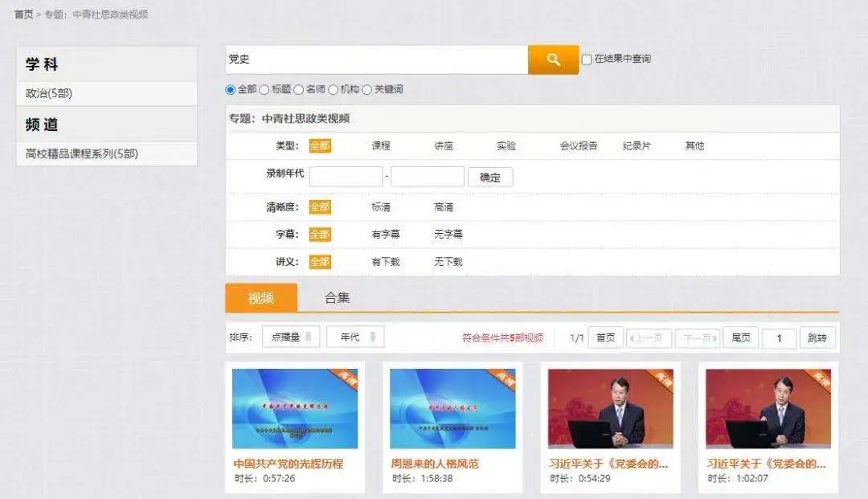Screen dimensions: 868x499
Task: Filter type by 纪录片
Action: pyautogui.click(x=637, y=146)
